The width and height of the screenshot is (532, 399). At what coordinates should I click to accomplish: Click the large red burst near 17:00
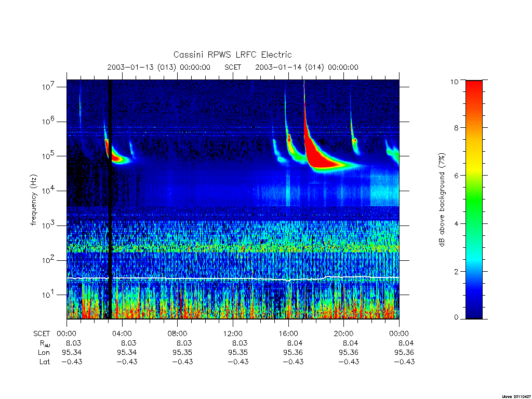(321, 157)
